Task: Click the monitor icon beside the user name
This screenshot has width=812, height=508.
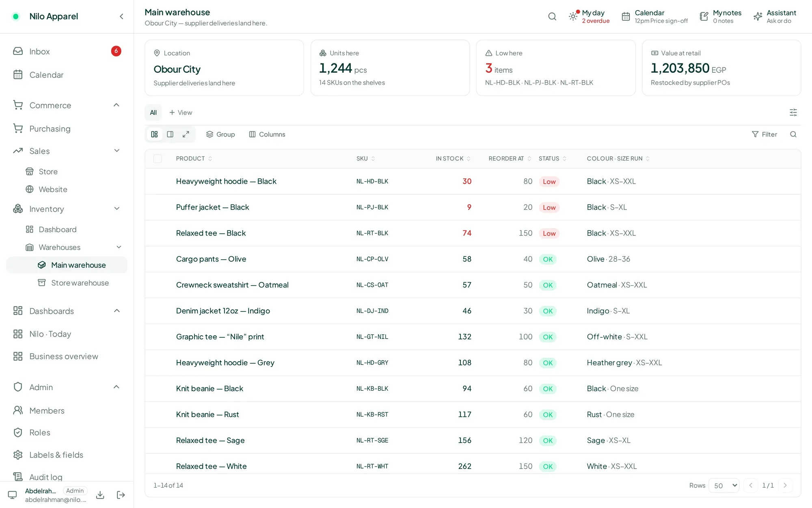Action: [13, 495]
